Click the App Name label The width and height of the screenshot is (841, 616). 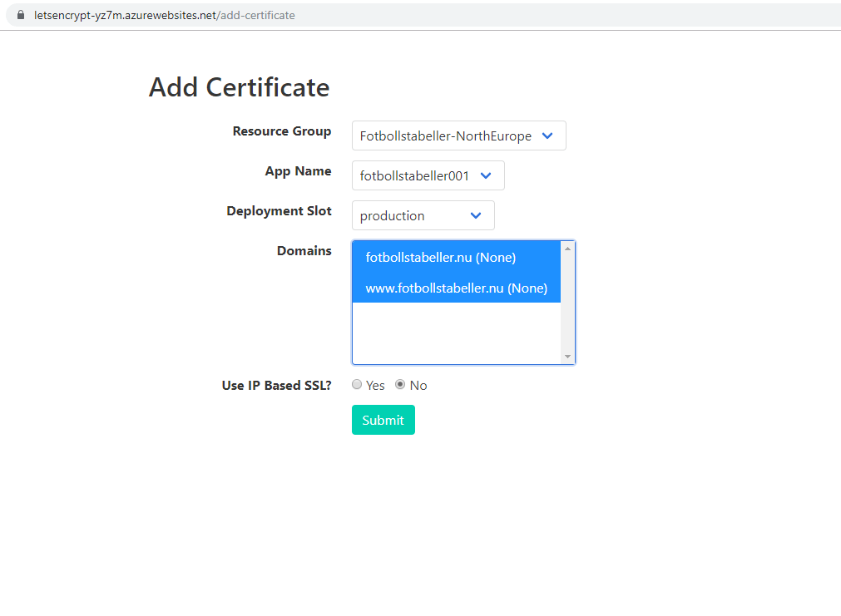point(298,171)
